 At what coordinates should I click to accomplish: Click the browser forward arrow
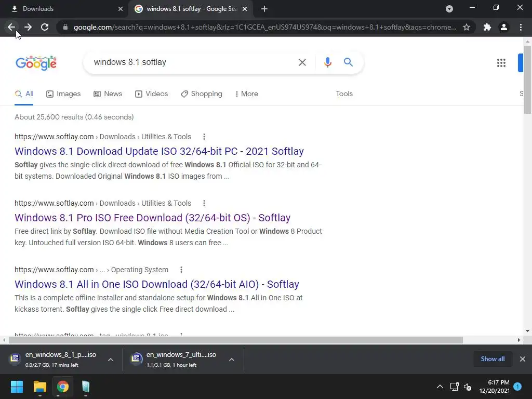pyautogui.click(x=28, y=27)
